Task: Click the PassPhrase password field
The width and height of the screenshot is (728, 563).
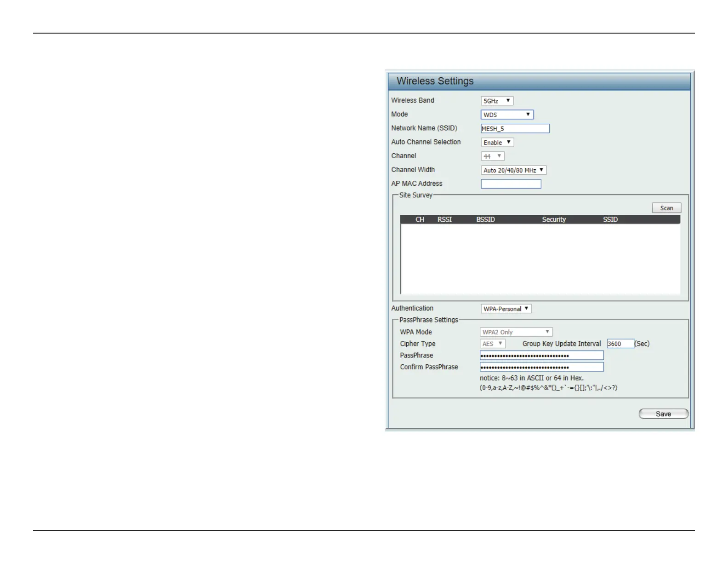Action: point(541,356)
